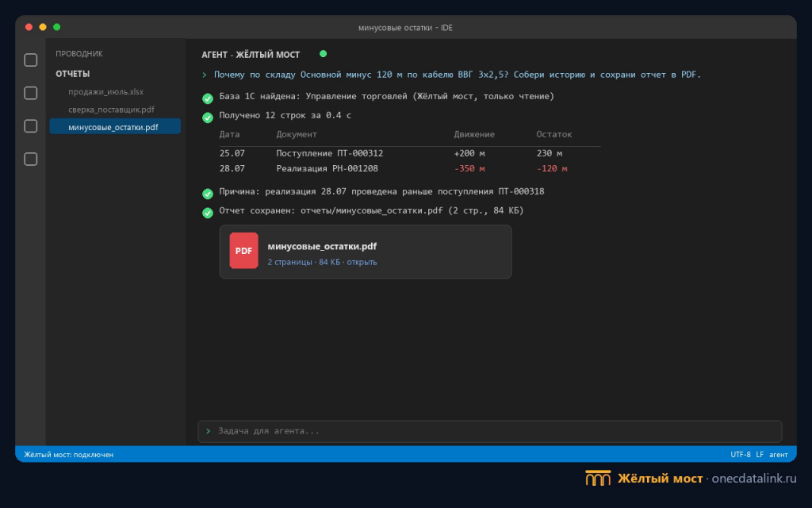Viewport: 812px width, 508px height.
Task: Click 'Поступление ПТ-000312' table cell
Action: coord(329,153)
